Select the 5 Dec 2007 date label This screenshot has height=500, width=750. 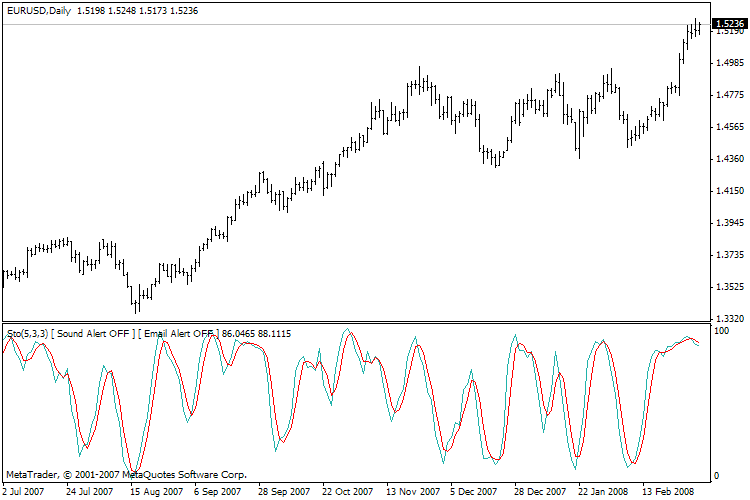point(474,491)
